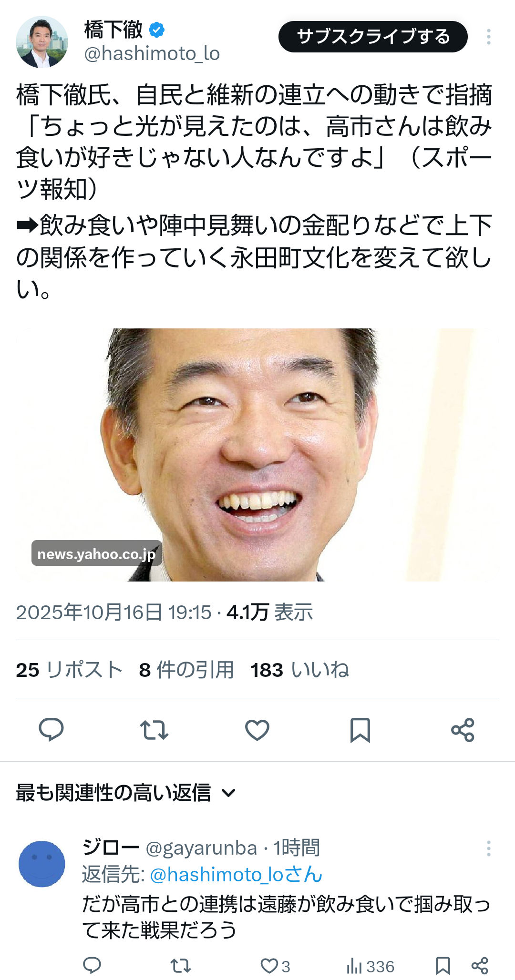Reply to ジロー's comment via bubble icon

click(x=92, y=966)
